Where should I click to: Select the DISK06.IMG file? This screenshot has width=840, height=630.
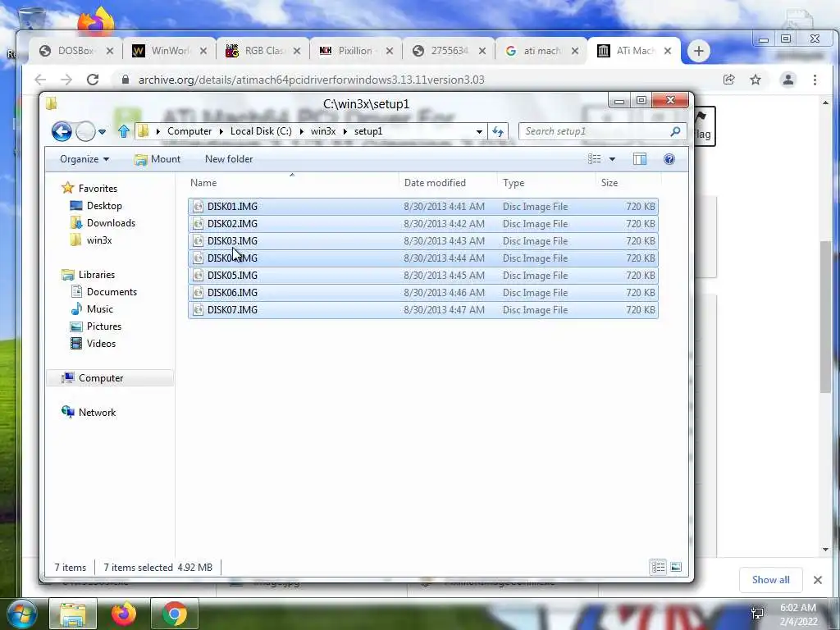point(422,293)
